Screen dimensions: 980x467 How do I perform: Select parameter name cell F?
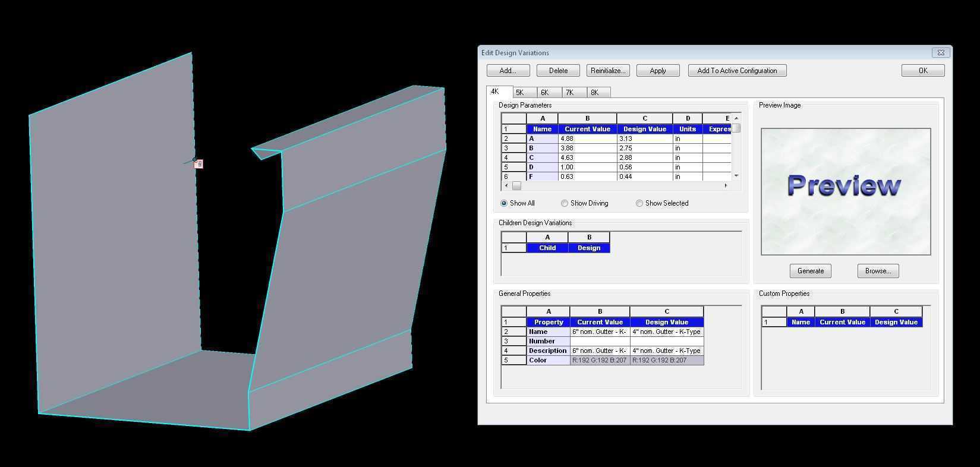point(542,176)
